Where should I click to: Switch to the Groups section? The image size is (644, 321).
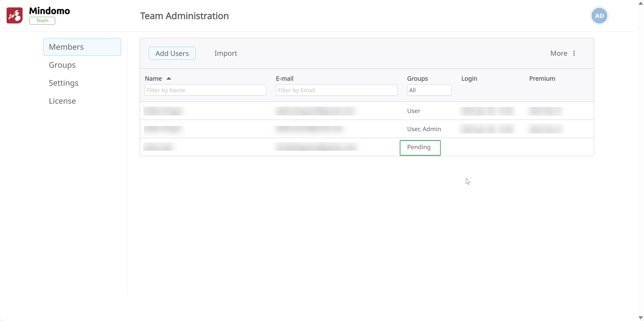point(62,65)
